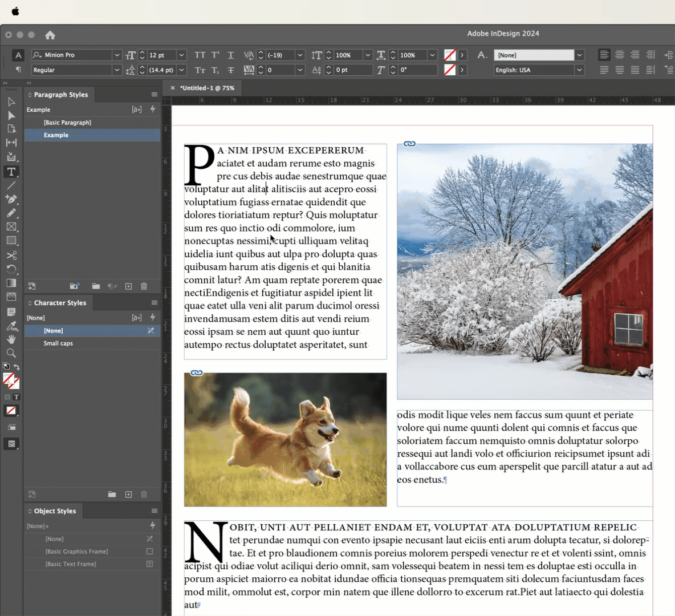Toggle Underline formatting
Viewport: 675px width, 616px height.
tap(231, 55)
